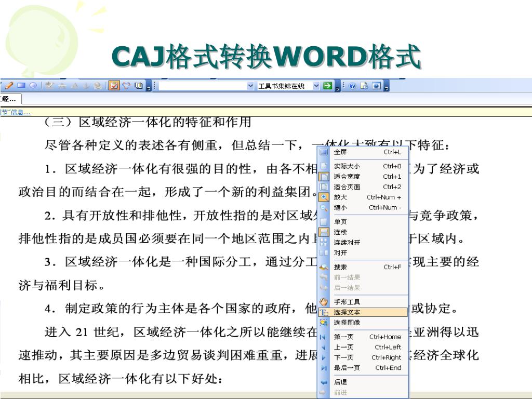Image resolution: width=532 pixels, height=399 pixels.
Task: Choose 实际大小 in the context menu
Action: point(363,166)
